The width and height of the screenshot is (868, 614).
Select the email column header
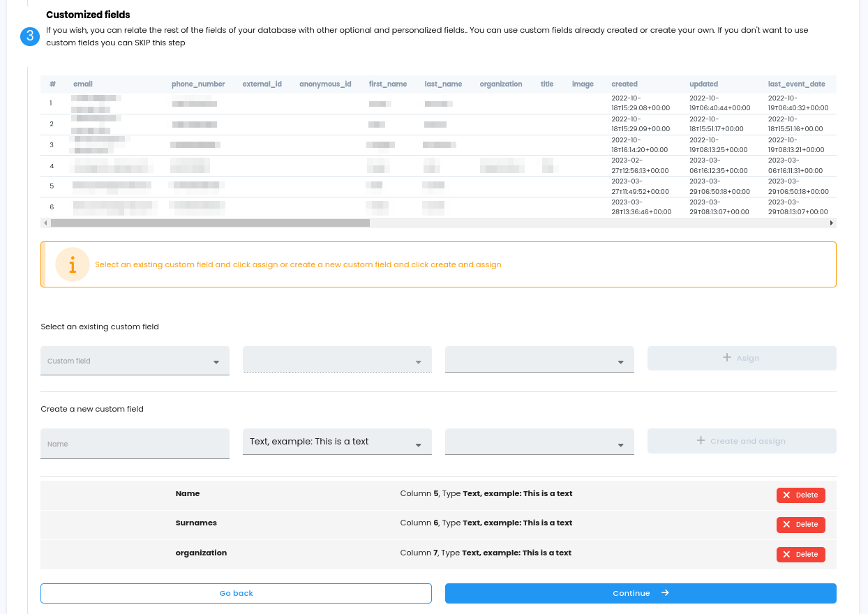pos(83,84)
